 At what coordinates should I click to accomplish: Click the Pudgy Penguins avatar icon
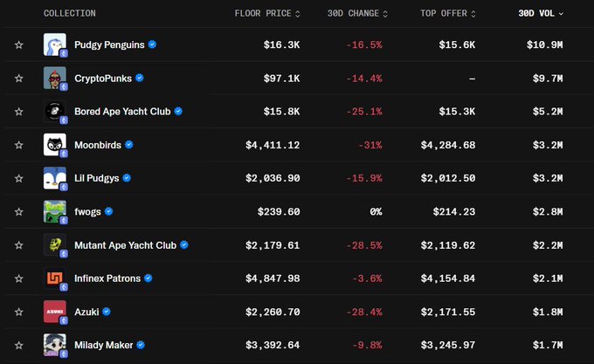tap(54, 45)
